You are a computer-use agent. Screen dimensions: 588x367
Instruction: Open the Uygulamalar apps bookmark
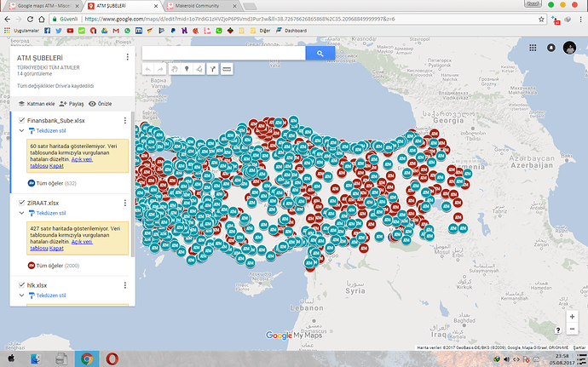point(22,31)
